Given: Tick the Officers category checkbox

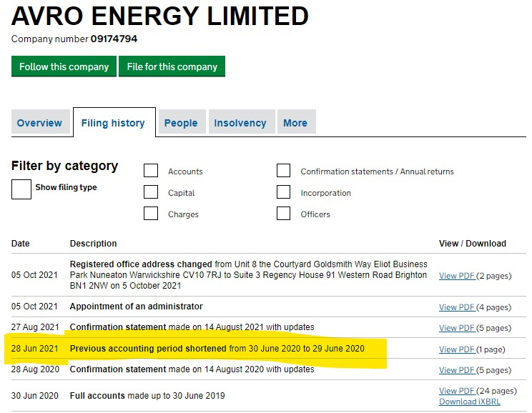Looking at the screenshot, I should pyautogui.click(x=283, y=214).
